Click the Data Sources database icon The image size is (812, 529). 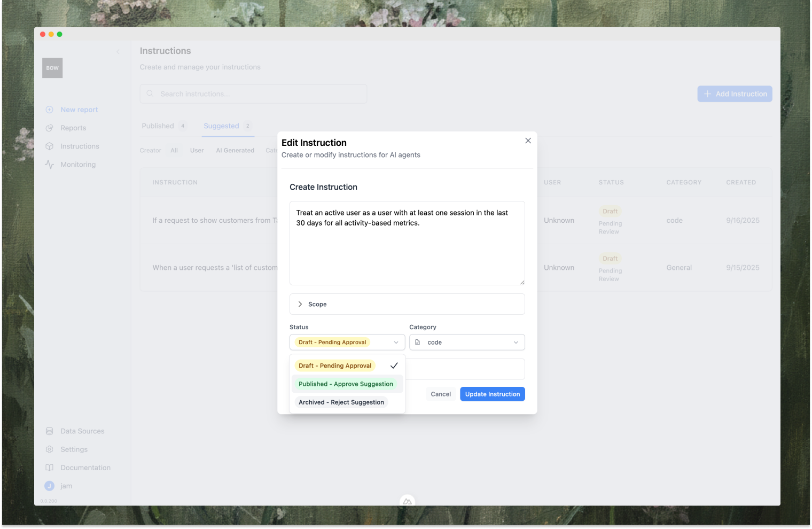pyautogui.click(x=49, y=431)
